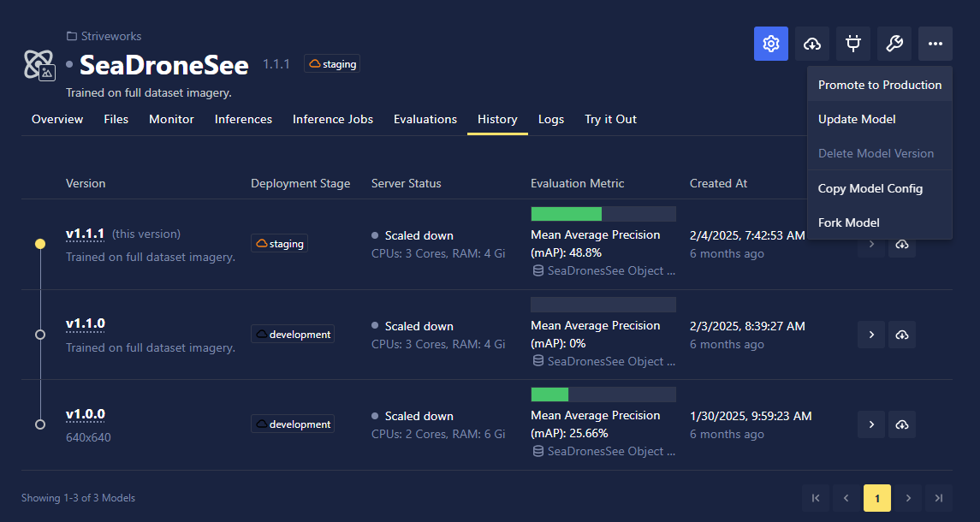Click the Created At column header

[718, 183]
